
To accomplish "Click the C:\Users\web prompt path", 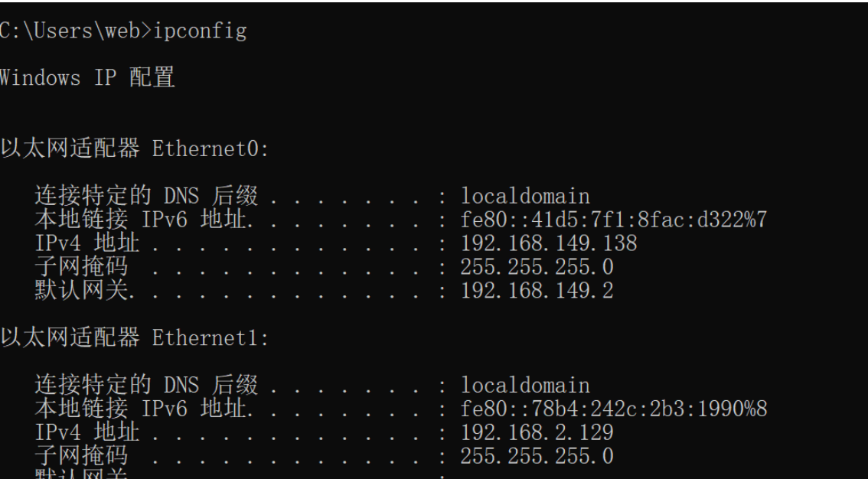I will [70, 31].
